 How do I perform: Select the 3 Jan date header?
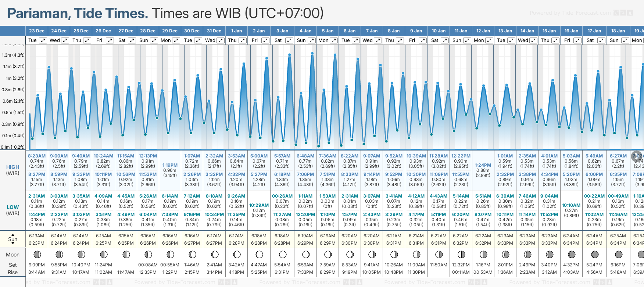pos(282,31)
